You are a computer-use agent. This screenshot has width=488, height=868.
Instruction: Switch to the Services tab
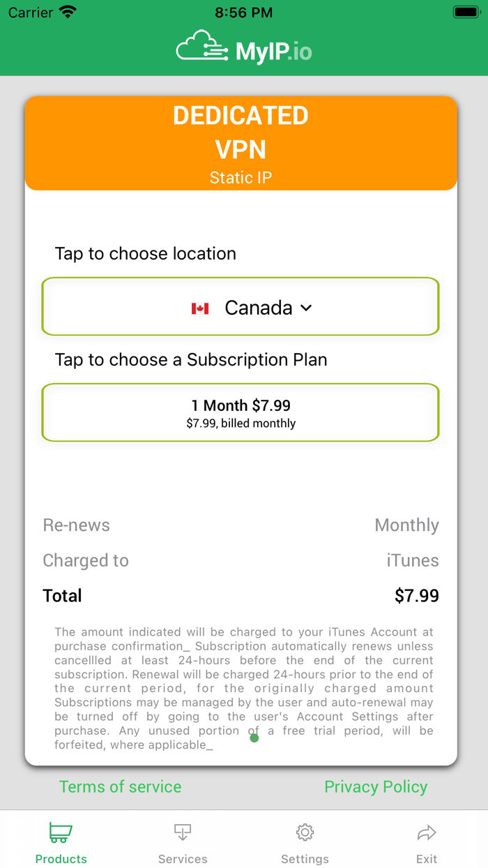[183, 841]
